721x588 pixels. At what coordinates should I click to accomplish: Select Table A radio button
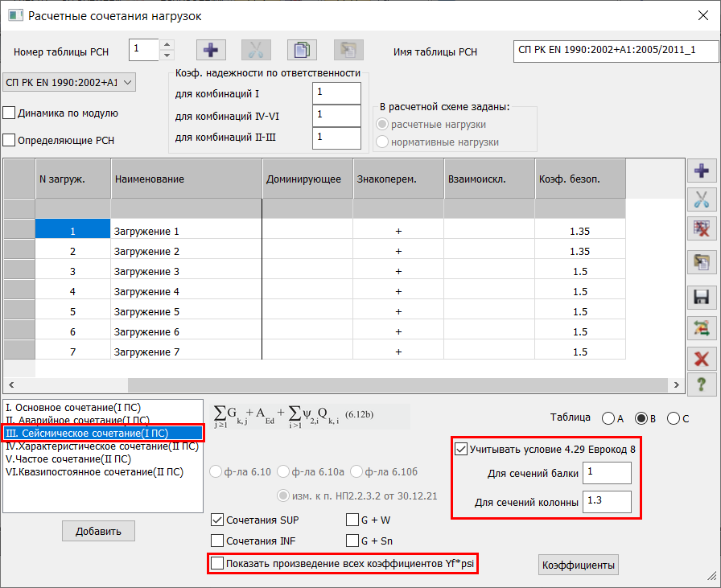click(x=607, y=418)
